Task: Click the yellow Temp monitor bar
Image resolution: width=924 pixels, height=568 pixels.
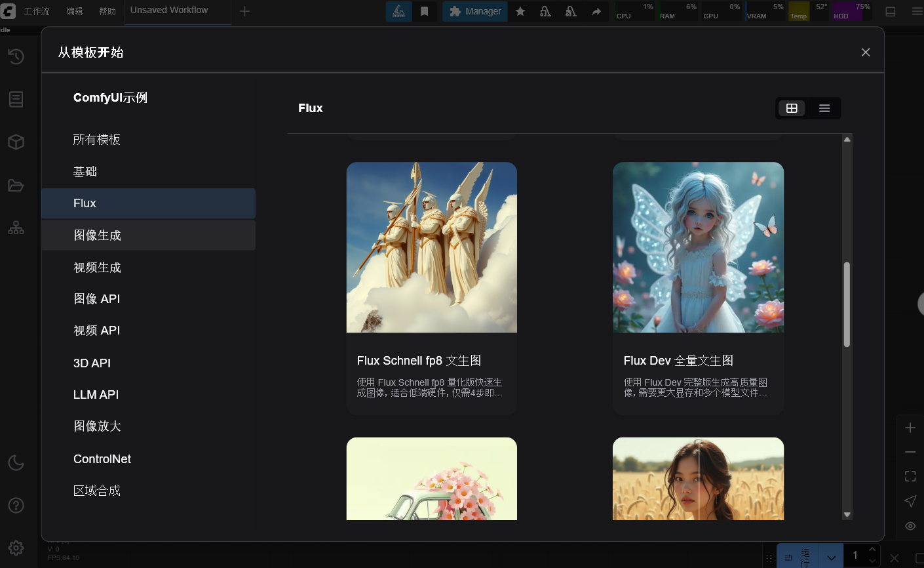Action: point(799,11)
